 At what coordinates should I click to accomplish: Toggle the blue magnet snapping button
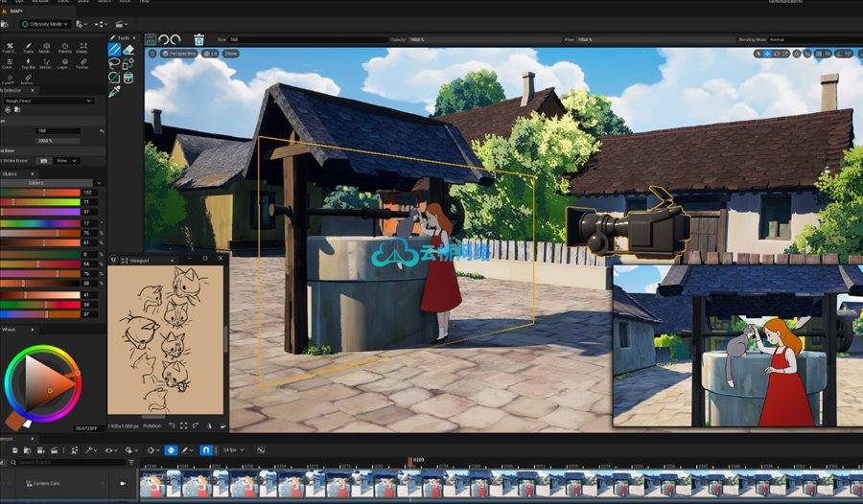pyautogui.click(x=205, y=450)
